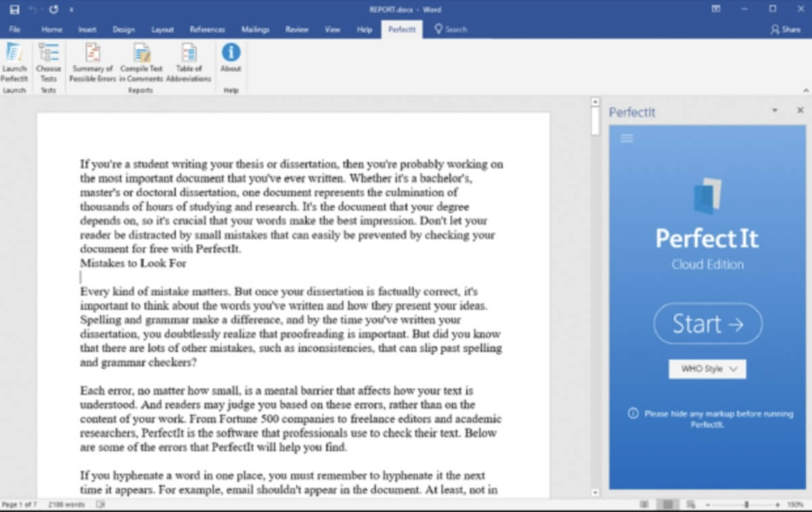Click the document scrollbar down arrow

point(595,493)
